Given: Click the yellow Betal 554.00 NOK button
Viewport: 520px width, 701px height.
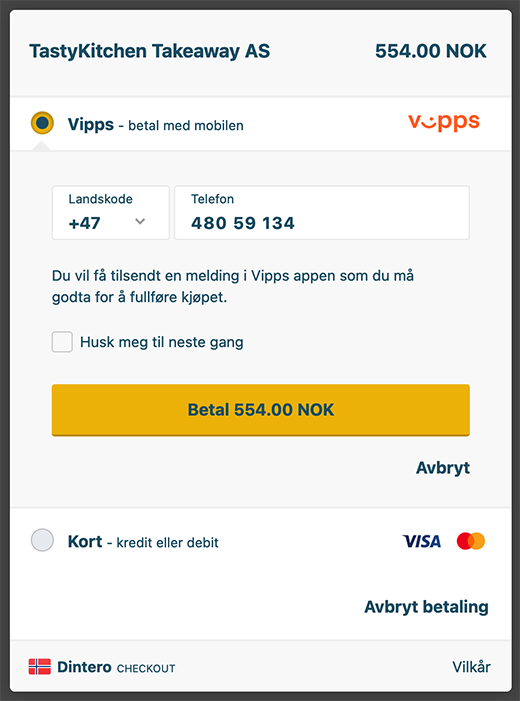Looking at the screenshot, I should [261, 410].
